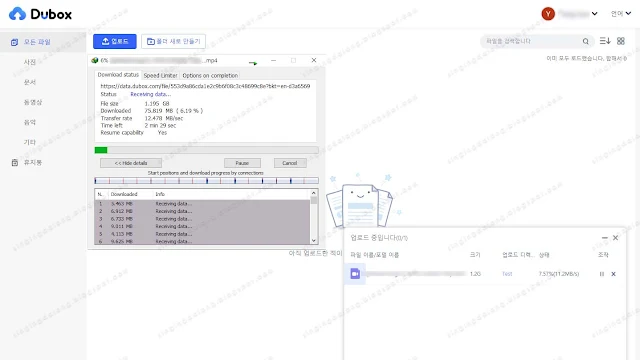Select the Download status tab
Screen dimensions: 640x360
point(118,75)
